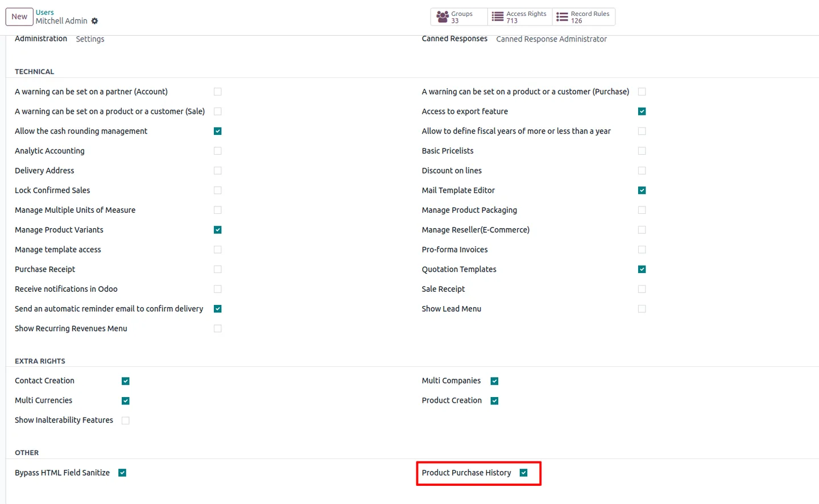Enable Lock Confirmed Sales checkbox
The image size is (819, 504).
click(218, 191)
